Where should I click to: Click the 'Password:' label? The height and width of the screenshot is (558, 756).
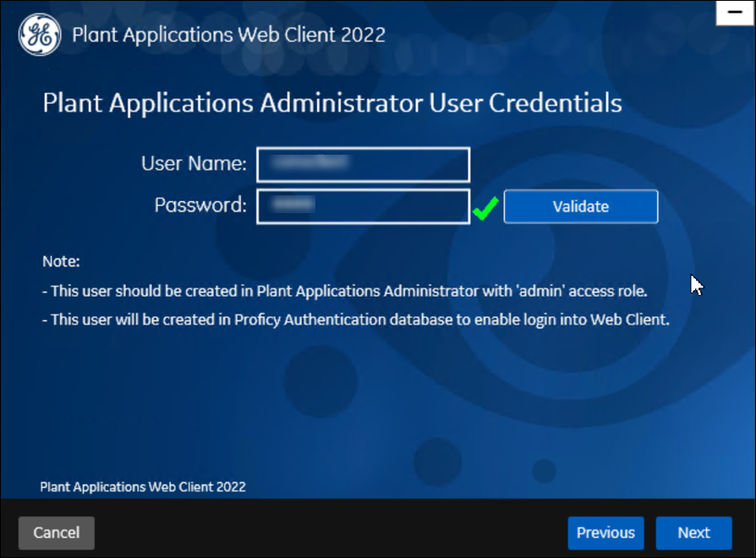point(200,205)
